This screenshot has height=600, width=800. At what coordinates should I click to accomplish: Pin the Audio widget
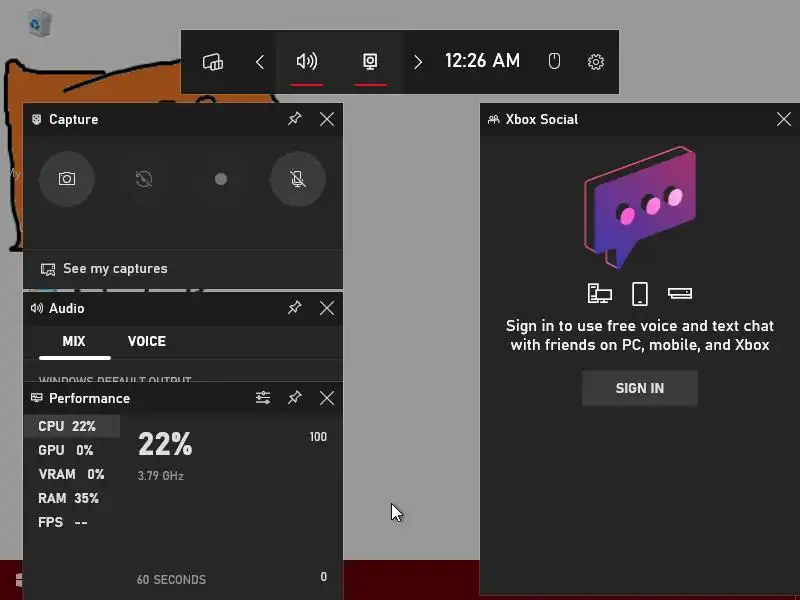click(x=294, y=308)
